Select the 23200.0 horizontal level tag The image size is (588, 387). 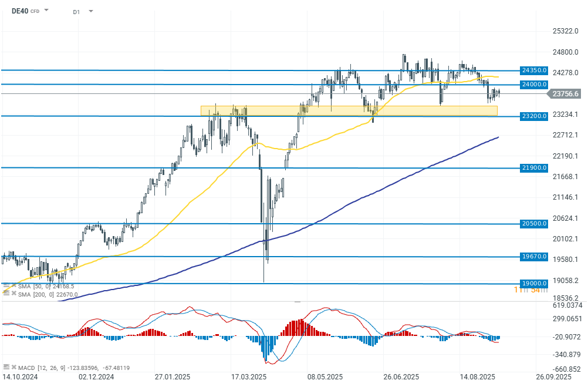click(x=534, y=116)
